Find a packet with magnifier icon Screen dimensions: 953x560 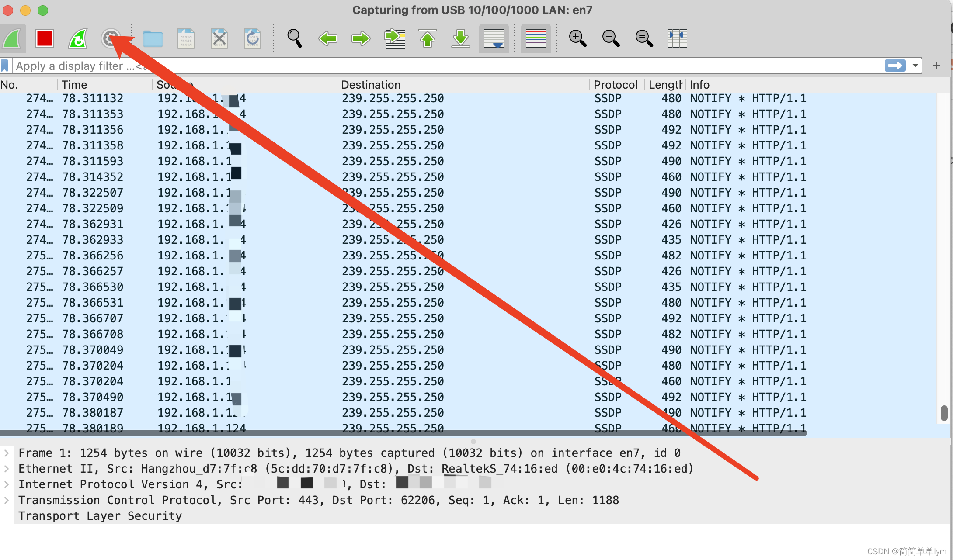(x=295, y=38)
